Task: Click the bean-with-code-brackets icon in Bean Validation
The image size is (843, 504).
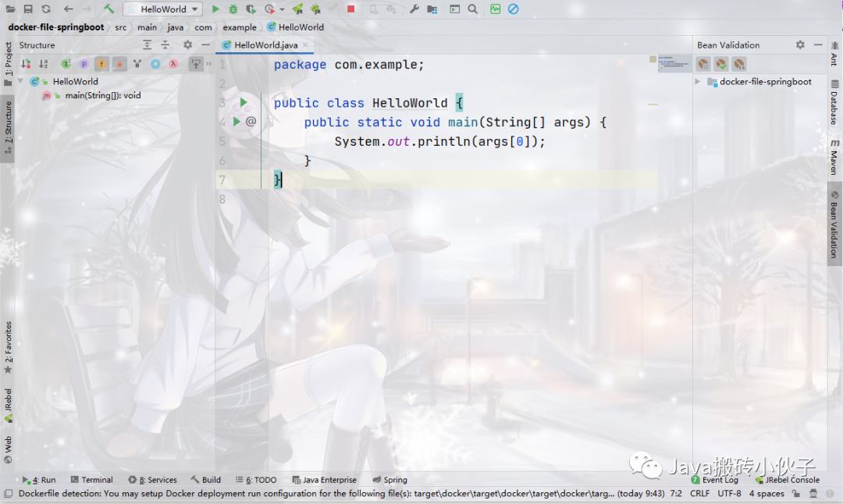Action: (739, 64)
